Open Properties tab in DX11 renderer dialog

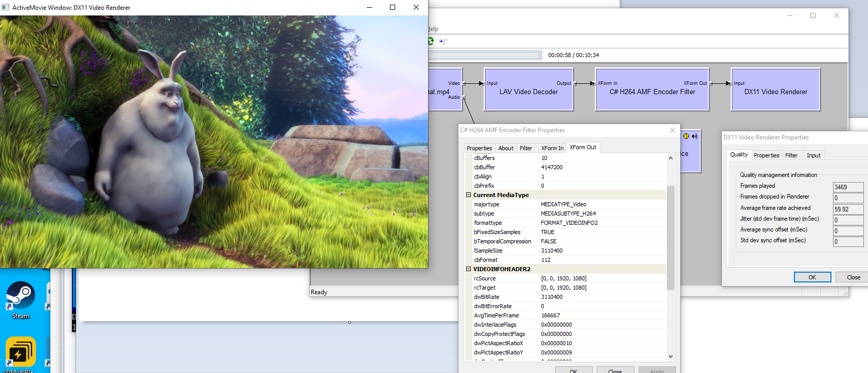[766, 155]
